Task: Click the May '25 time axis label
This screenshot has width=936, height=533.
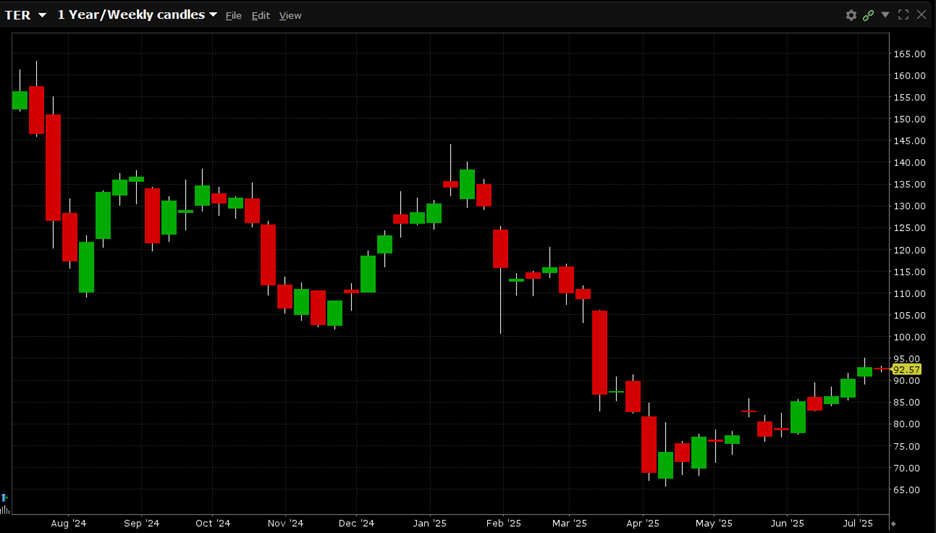Action: click(714, 523)
